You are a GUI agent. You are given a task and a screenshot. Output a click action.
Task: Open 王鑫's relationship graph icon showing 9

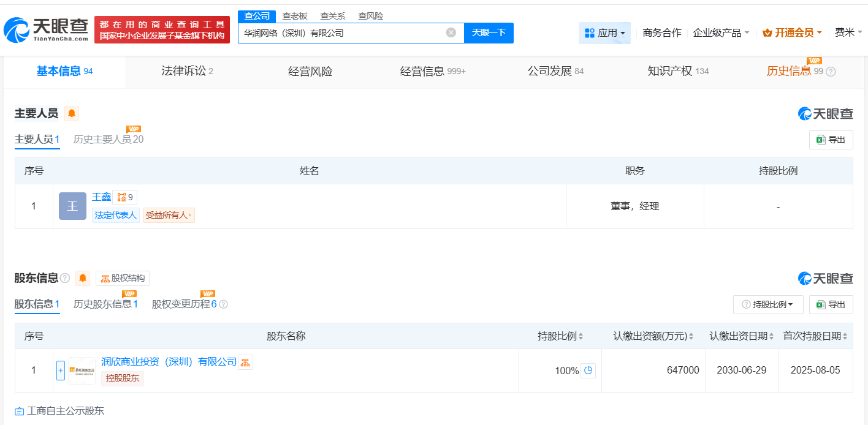tap(125, 197)
